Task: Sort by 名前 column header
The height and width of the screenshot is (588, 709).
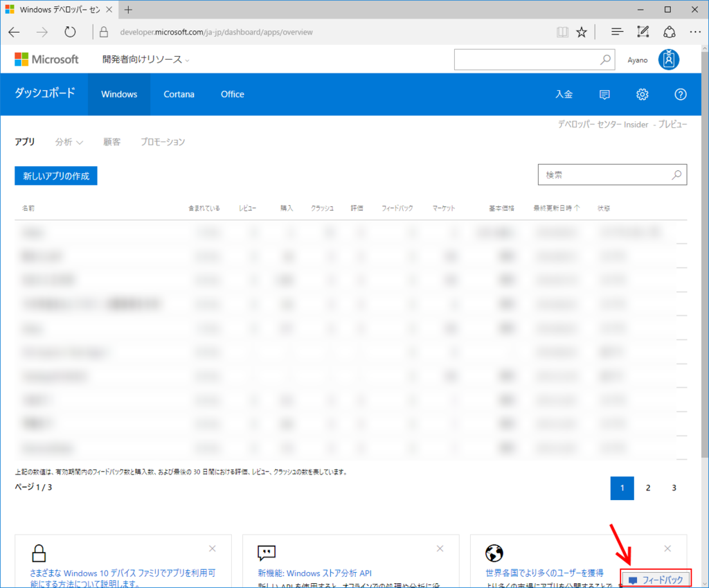Action: (x=28, y=208)
